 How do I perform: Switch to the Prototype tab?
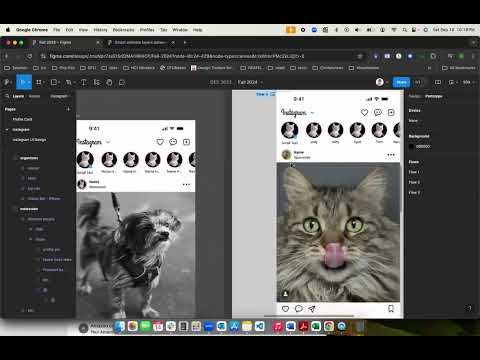[434, 96]
